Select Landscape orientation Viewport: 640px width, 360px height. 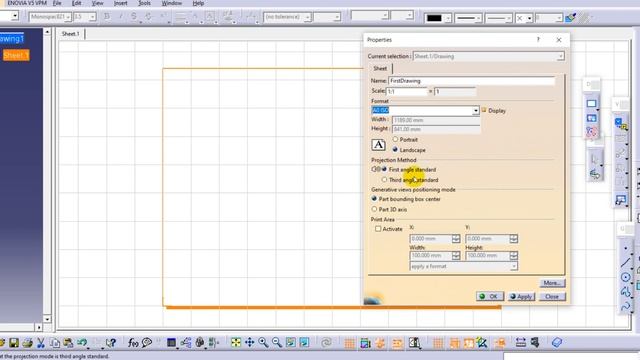tap(395, 150)
